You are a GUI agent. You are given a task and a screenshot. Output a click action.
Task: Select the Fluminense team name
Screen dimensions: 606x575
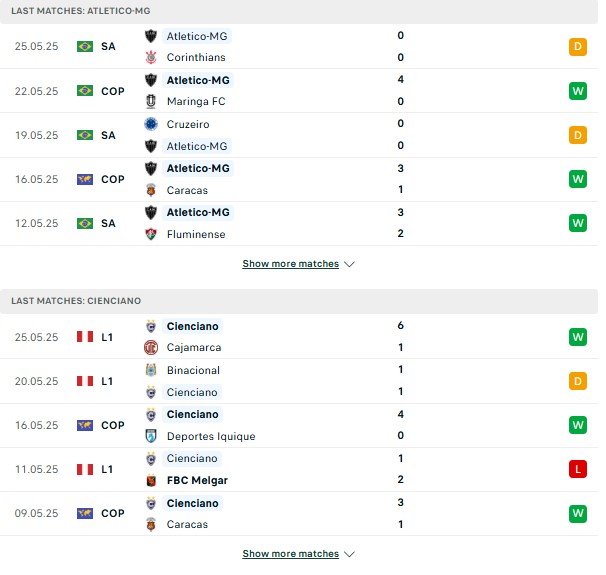point(196,234)
